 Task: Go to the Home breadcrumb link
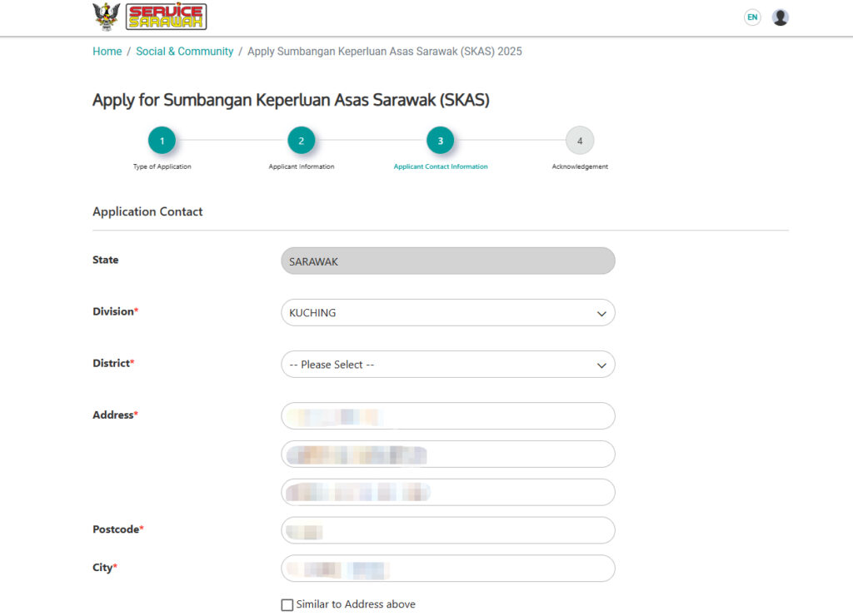point(107,51)
